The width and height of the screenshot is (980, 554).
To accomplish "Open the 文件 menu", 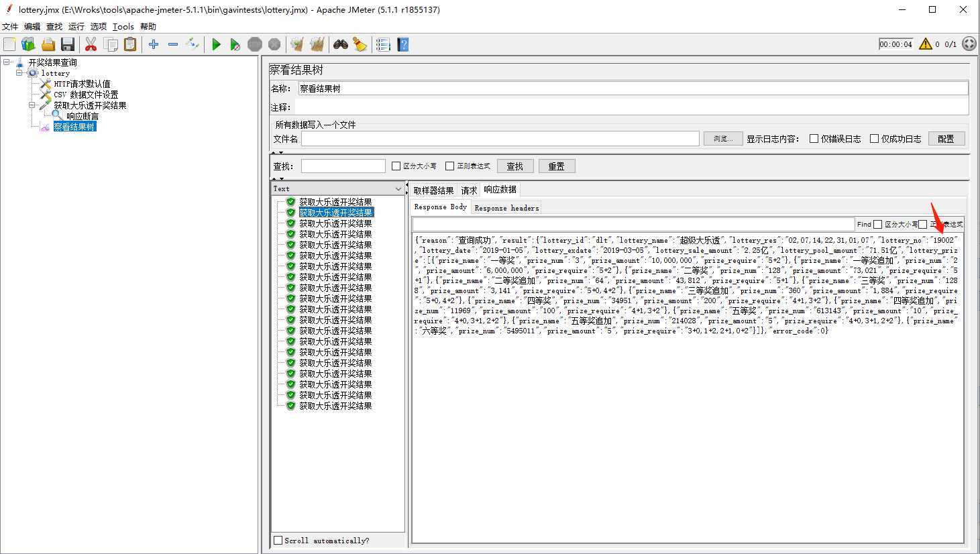I will coord(10,27).
